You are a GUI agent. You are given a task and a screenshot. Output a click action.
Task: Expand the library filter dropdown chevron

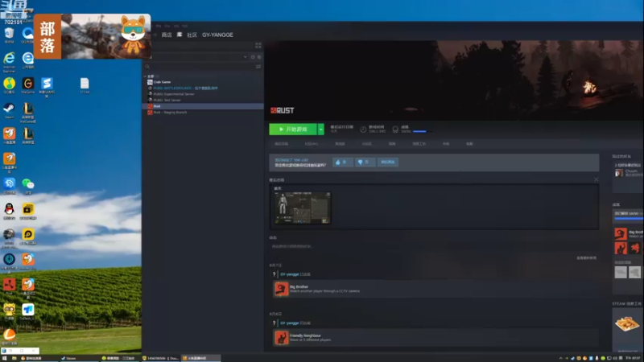coord(246,57)
